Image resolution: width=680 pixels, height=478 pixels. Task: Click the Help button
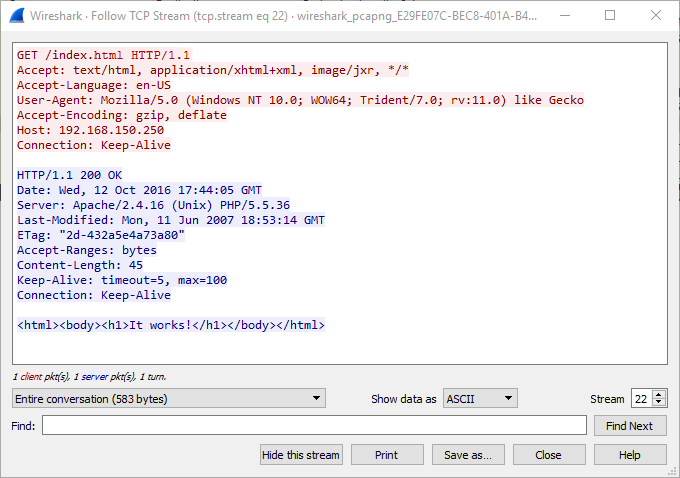pyautogui.click(x=630, y=455)
